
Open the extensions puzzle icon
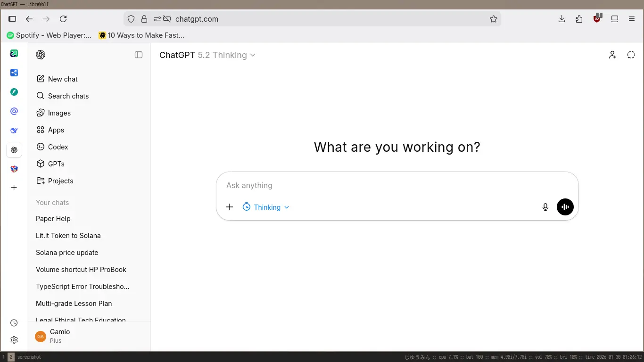[579, 19]
